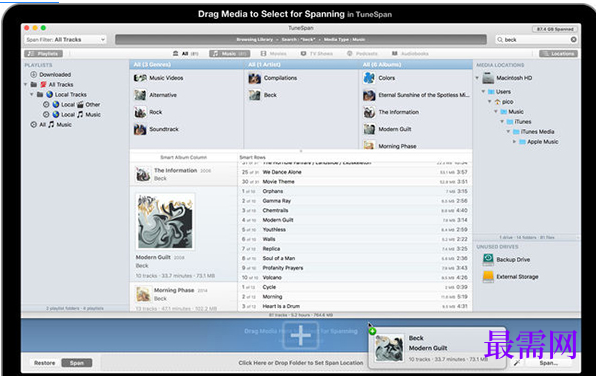596x376 pixels.
Task: Click the magnifier icon in search field
Action: point(500,40)
